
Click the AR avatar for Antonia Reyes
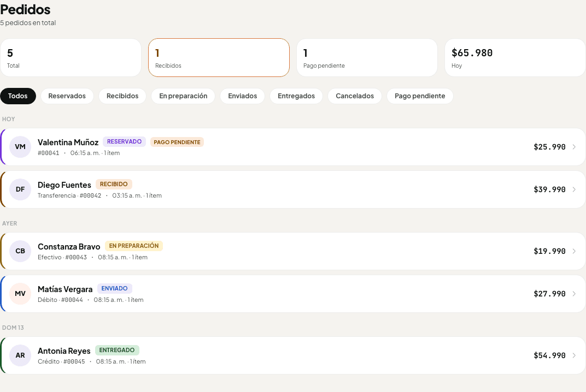click(x=20, y=355)
